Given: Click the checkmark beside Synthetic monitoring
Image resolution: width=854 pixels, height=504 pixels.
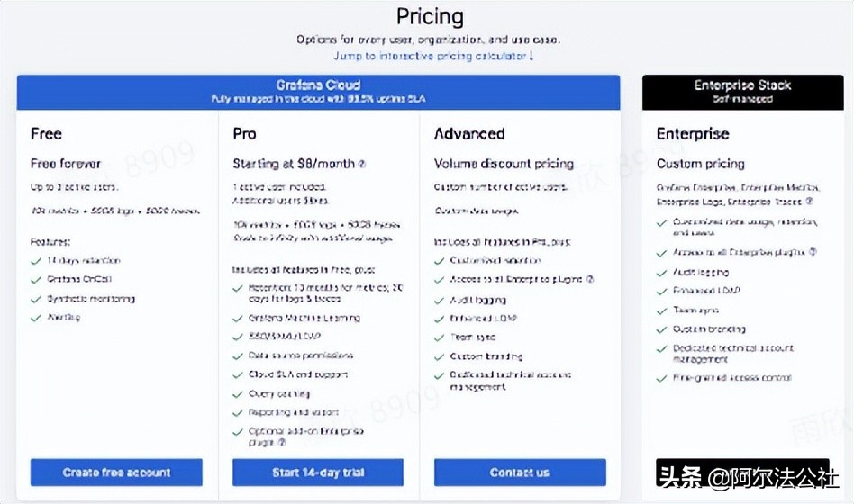Looking at the screenshot, I should pos(36,299).
